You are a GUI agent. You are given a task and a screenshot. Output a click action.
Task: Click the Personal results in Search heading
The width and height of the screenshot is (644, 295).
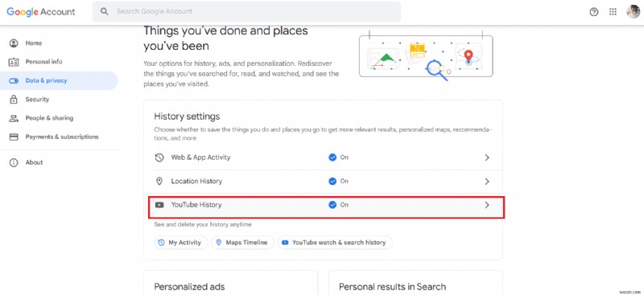coord(392,286)
